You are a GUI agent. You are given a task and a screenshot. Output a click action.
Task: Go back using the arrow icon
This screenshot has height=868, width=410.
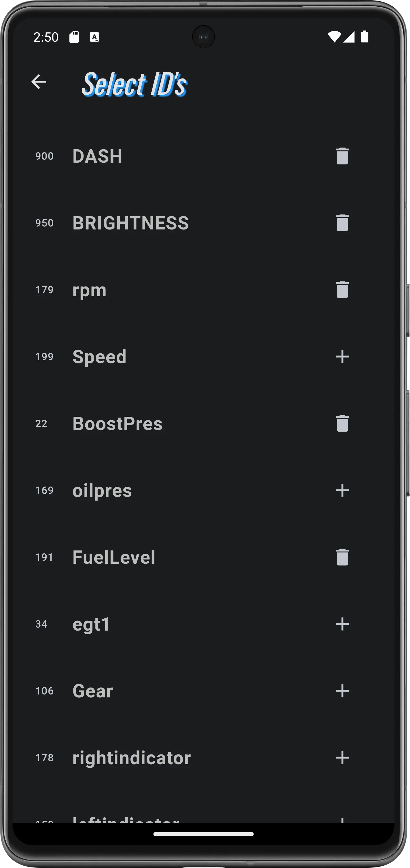tap(39, 82)
